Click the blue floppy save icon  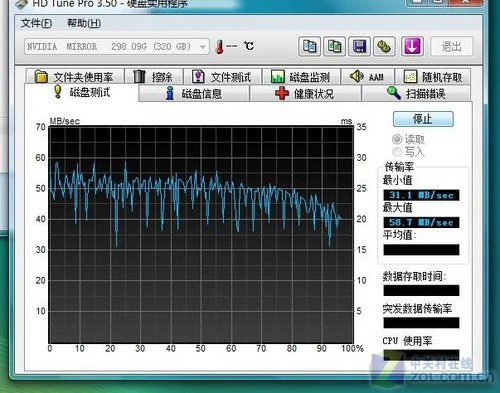(x=359, y=46)
